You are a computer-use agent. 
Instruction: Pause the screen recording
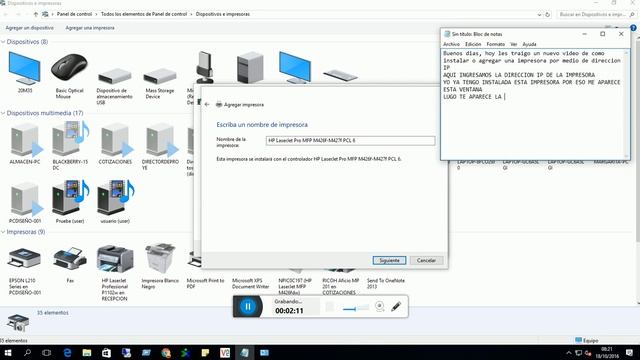pyautogui.click(x=248, y=307)
